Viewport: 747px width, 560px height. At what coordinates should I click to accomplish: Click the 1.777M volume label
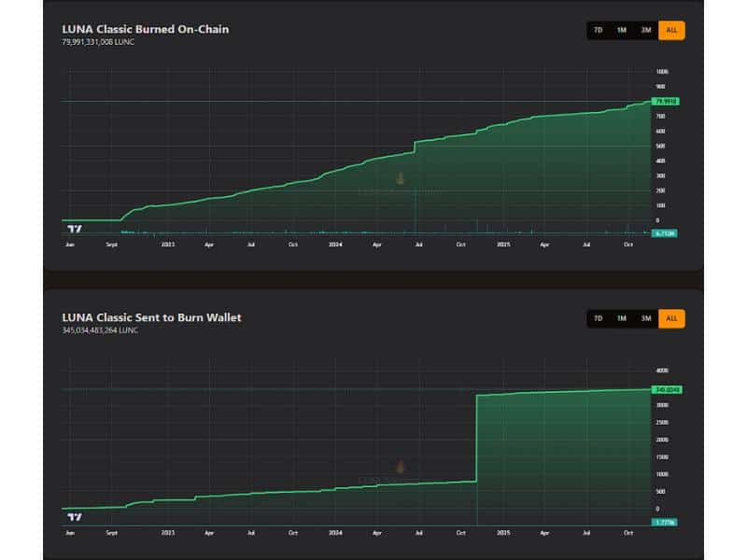665,521
